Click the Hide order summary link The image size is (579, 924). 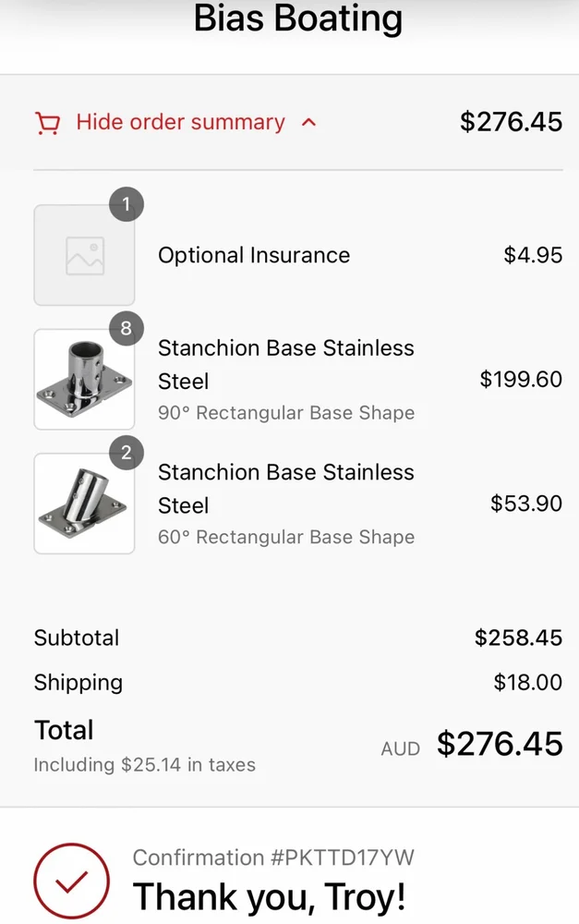[x=180, y=122]
